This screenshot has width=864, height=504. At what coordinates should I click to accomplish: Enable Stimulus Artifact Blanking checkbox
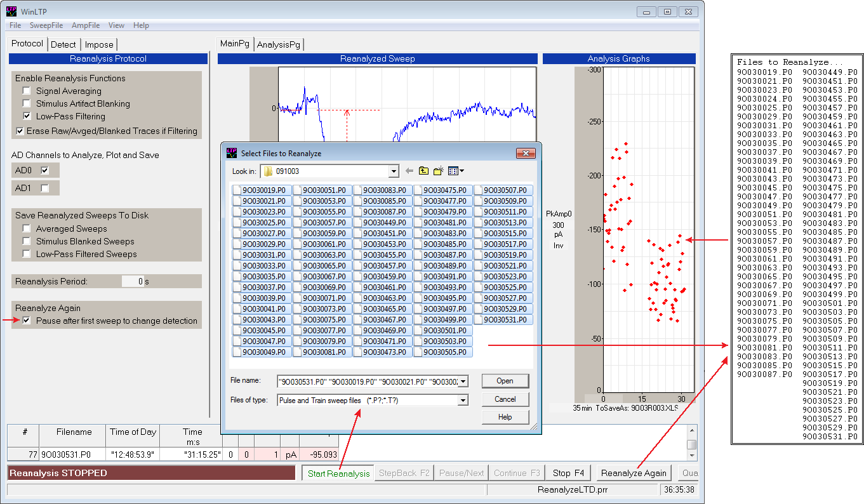27,103
